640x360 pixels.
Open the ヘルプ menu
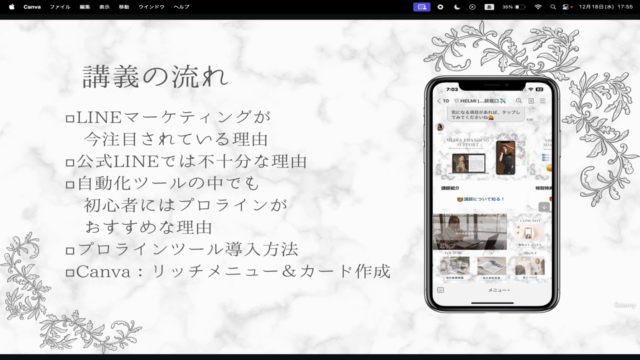pyautogui.click(x=181, y=7)
